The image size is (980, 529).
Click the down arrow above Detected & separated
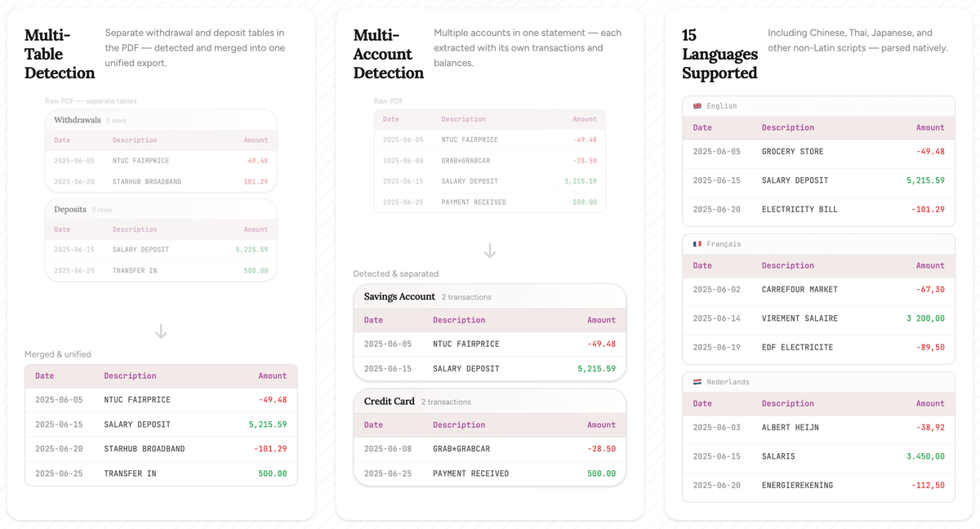[490, 251]
